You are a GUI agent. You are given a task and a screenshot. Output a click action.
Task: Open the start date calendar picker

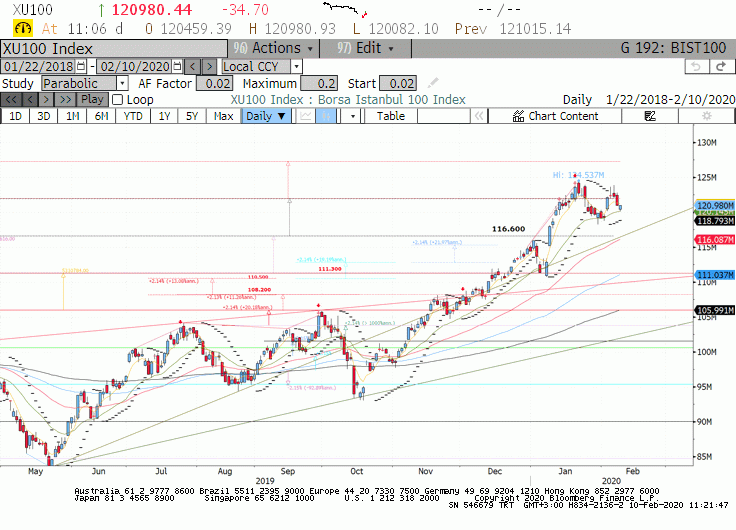point(81,67)
